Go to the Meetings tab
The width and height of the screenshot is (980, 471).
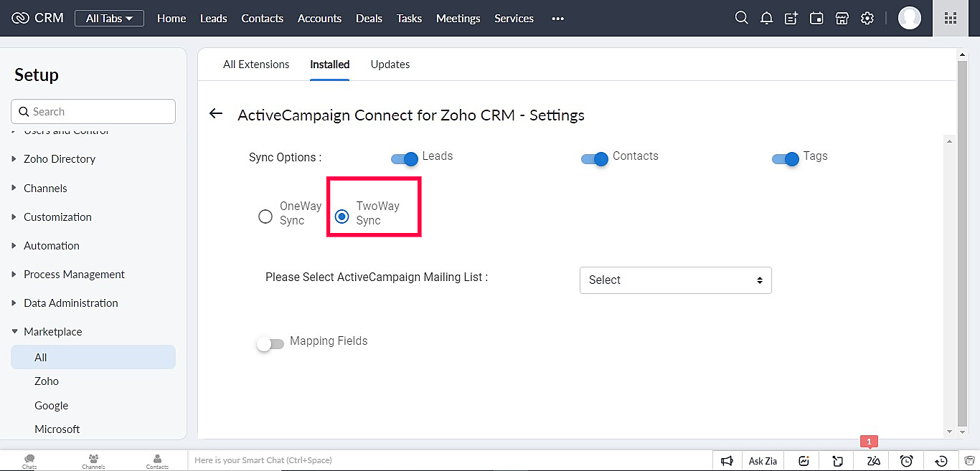pos(458,19)
